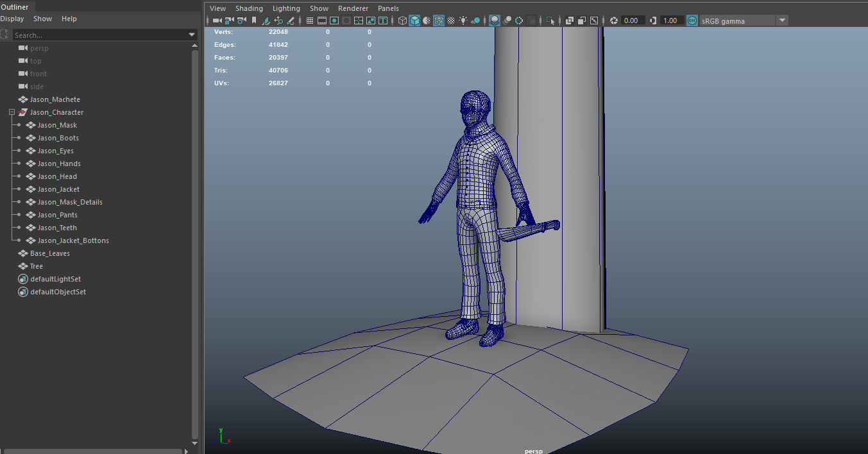Click the Motion Blur icon
The width and height of the screenshot is (868, 454).
pos(507,21)
